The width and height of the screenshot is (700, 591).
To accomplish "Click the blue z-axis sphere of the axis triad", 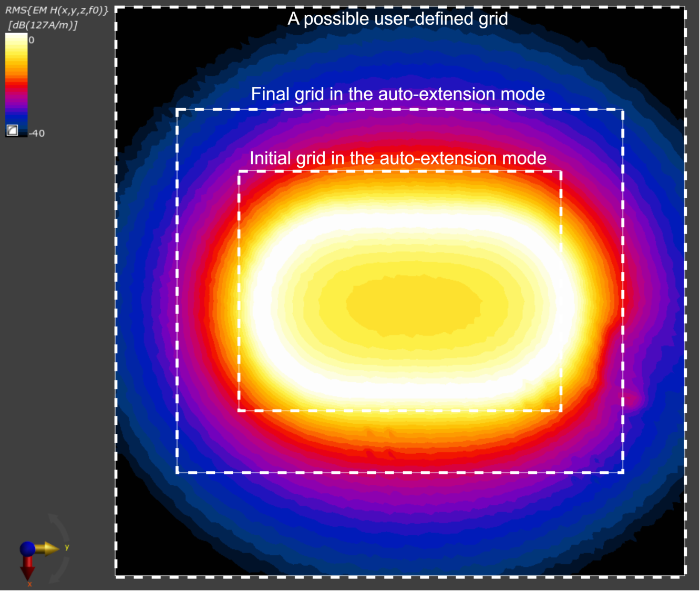I will [27, 549].
